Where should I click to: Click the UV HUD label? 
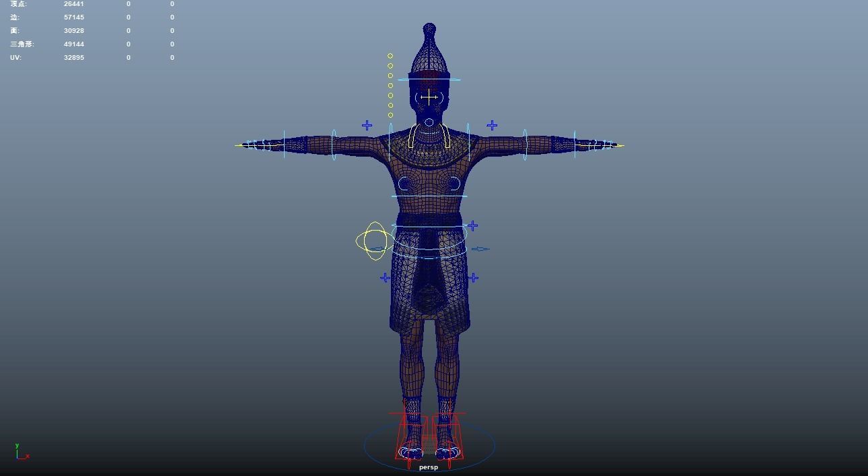[x=15, y=58]
